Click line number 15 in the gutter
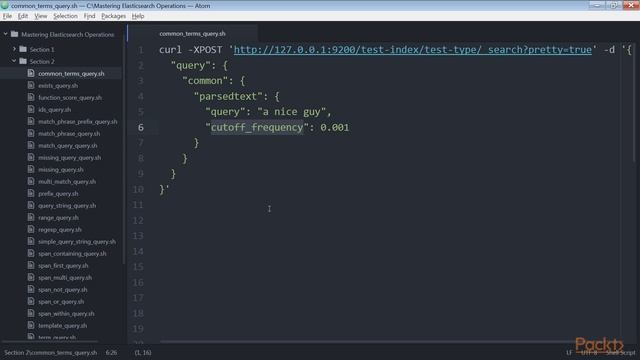640x360 pixels. point(138,267)
